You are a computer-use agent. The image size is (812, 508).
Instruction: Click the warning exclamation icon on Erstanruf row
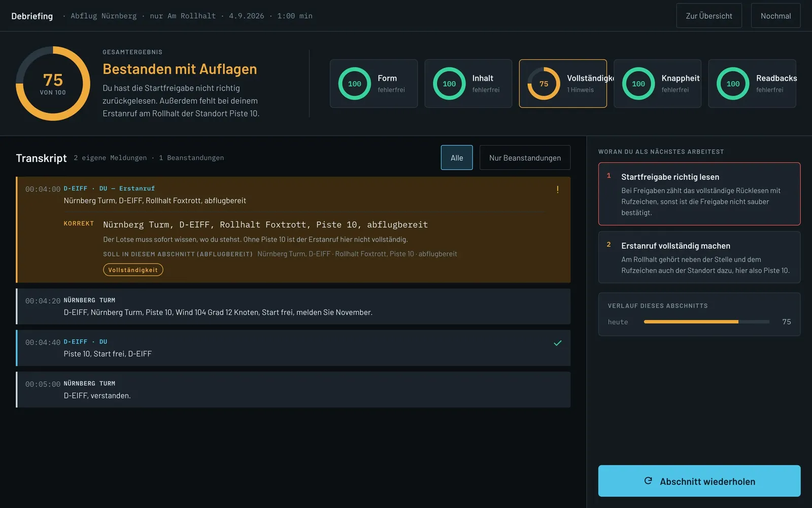pyautogui.click(x=557, y=189)
